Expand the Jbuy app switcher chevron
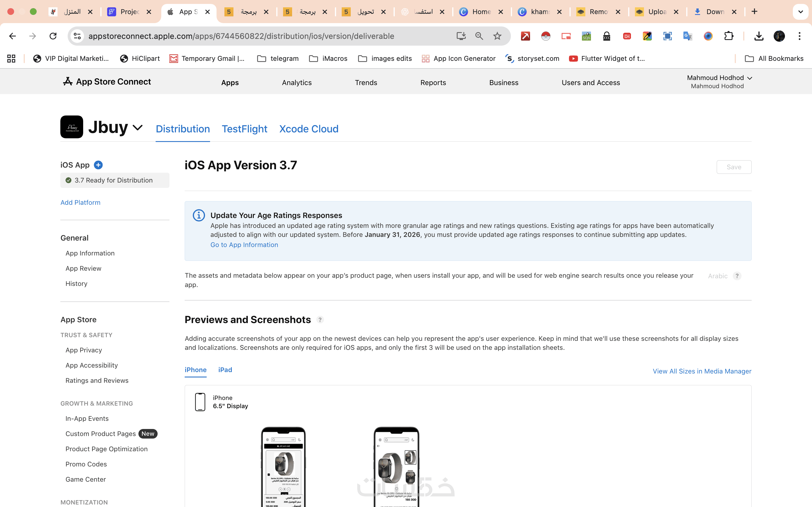 [138, 128]
